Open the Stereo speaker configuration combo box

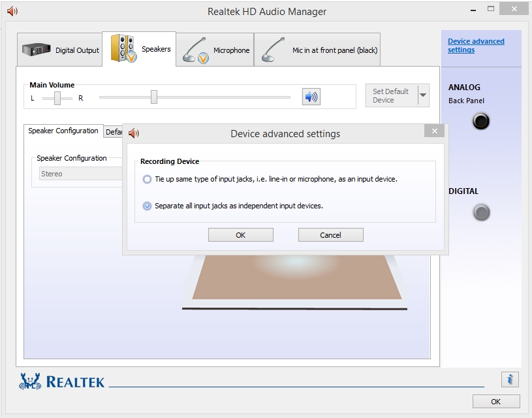point(81,174)
